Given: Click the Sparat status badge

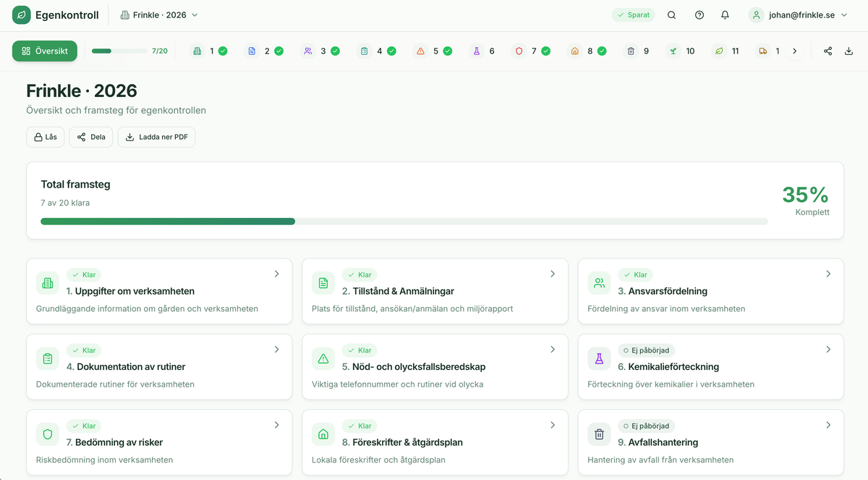Looking at the screenshot, I should click(x=634, y=14).
